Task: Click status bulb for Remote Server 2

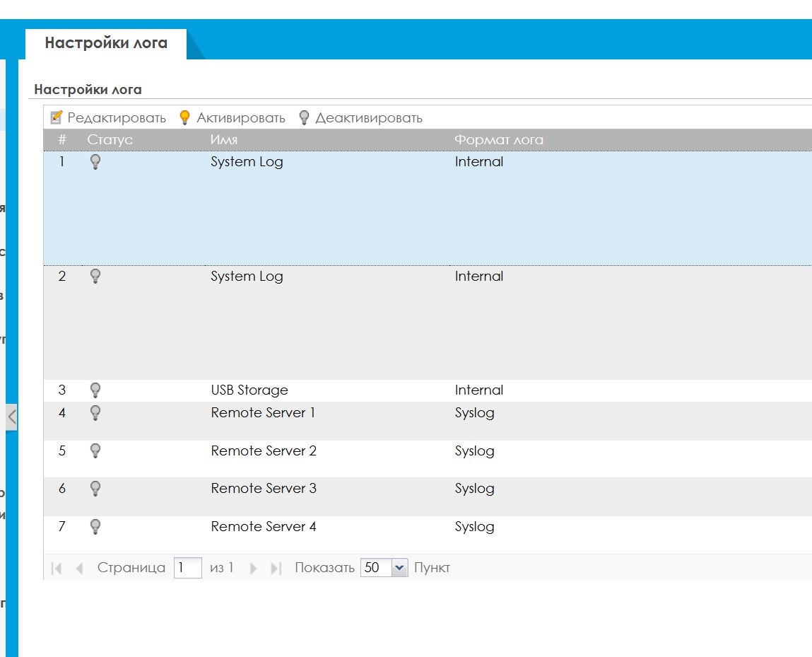Action: (x=95, y=450)
